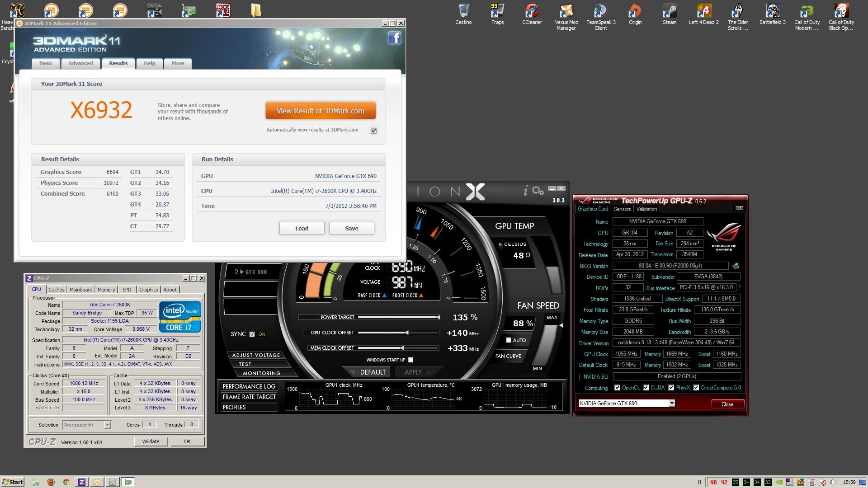Launch Steam from the desktop icon
The width and height of the screenshot is (868, 488).
(x=670, y=14)
